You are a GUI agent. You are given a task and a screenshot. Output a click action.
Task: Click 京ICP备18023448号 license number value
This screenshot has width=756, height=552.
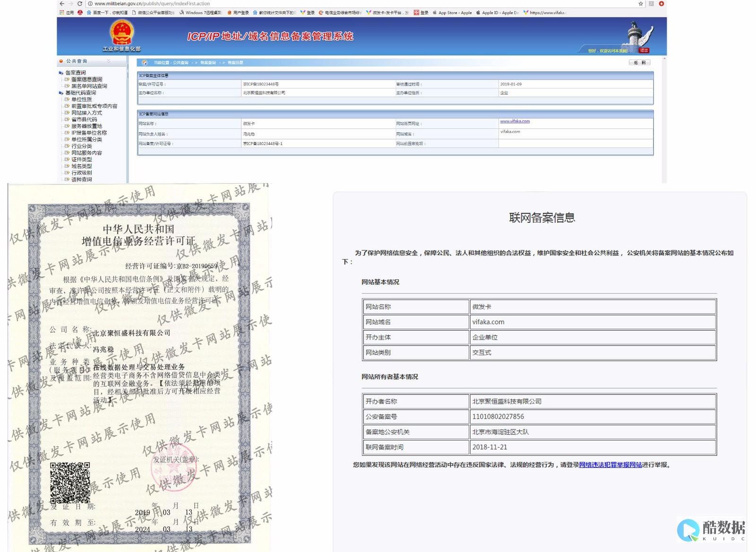(261, 84)
